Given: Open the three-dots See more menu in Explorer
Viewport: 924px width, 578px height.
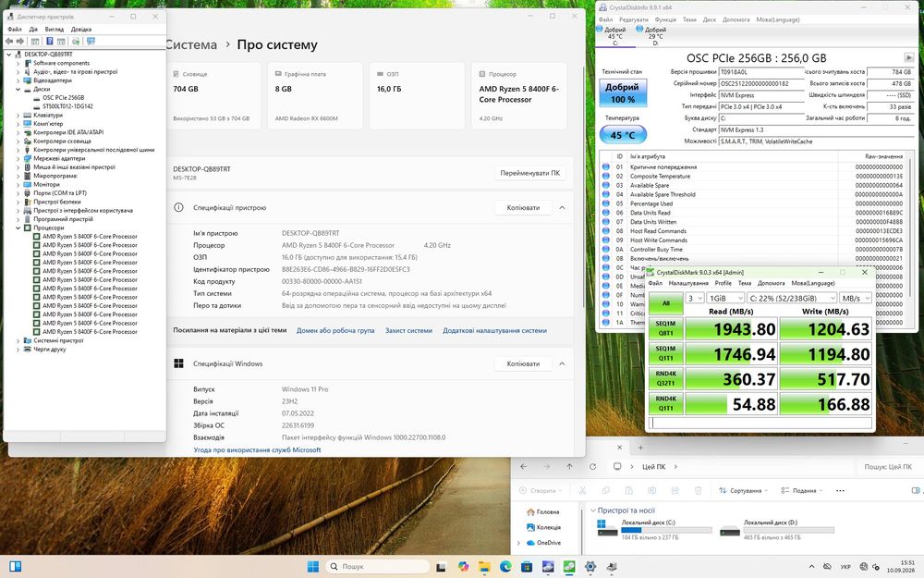Looking at the screenshot, I should [x=840, y=491].
